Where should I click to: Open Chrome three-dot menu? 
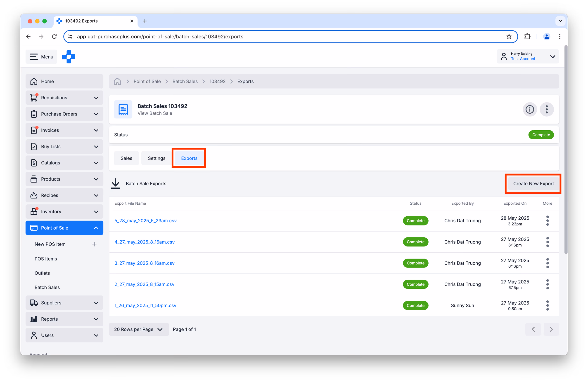click(x=560, y=37)
